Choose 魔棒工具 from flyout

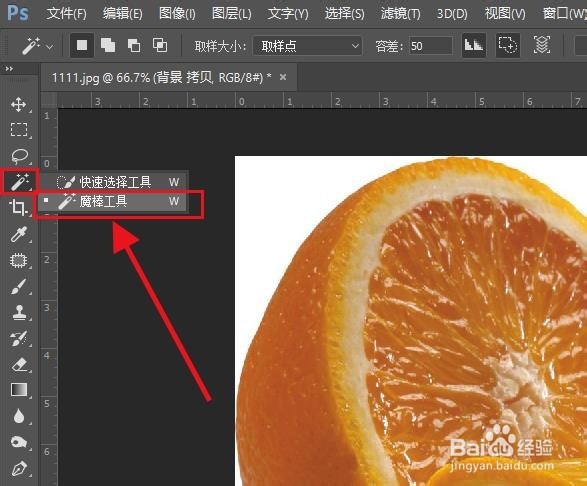113,201
